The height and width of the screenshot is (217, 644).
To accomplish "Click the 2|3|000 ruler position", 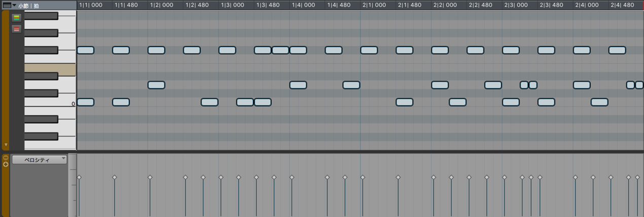I will click(x=516, y=5).
